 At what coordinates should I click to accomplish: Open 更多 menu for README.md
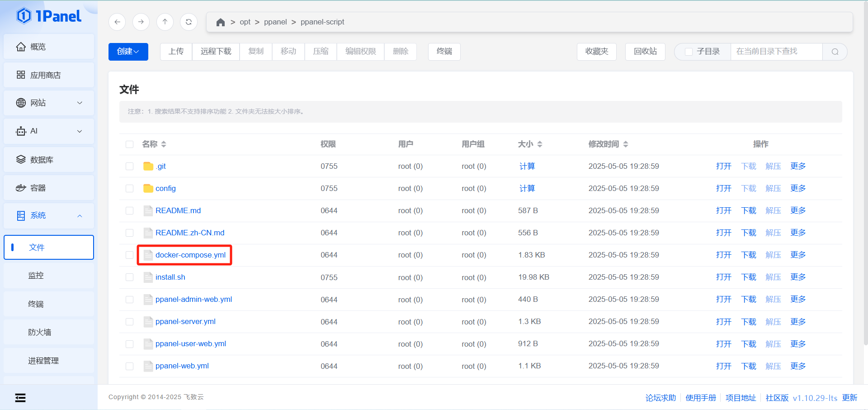pos(798,210)
